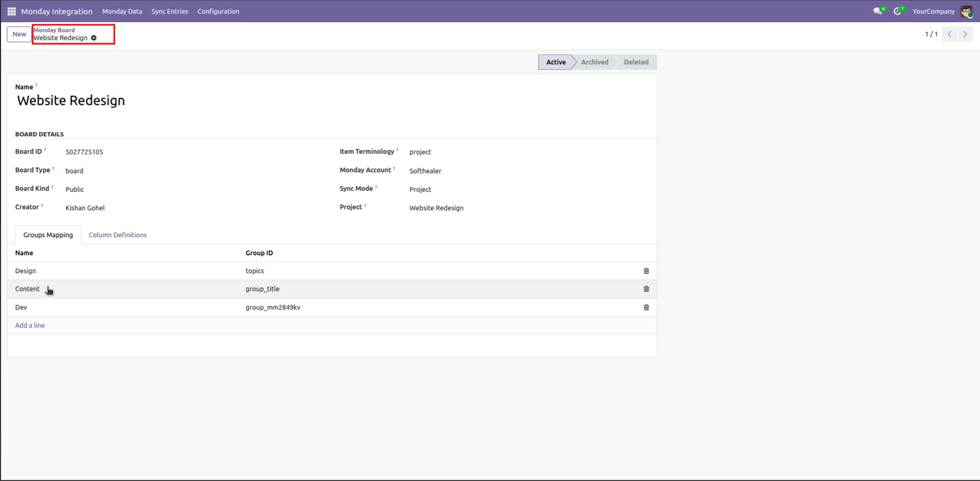Image resolution: width=980 pixels, height=481 pixels.
Task: Set status to Active
Action: tap(556, 62)
